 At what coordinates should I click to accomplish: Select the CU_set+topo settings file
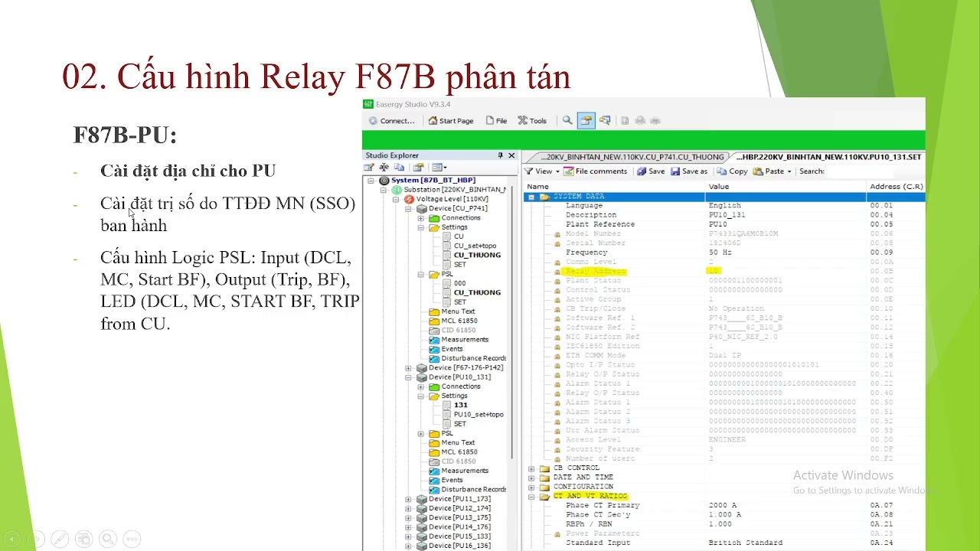pyautogui.click(x=475, y=246)
